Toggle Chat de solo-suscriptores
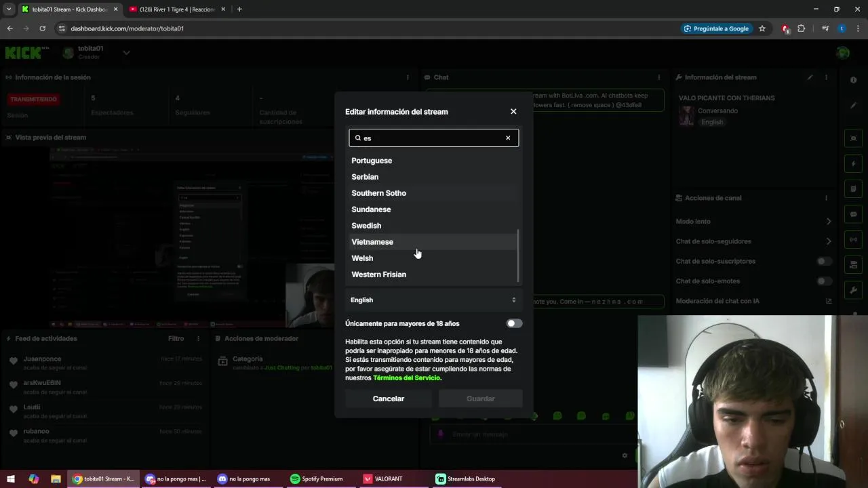The width and height of the screenshot is (868, 488). click(x=824, y=262)
